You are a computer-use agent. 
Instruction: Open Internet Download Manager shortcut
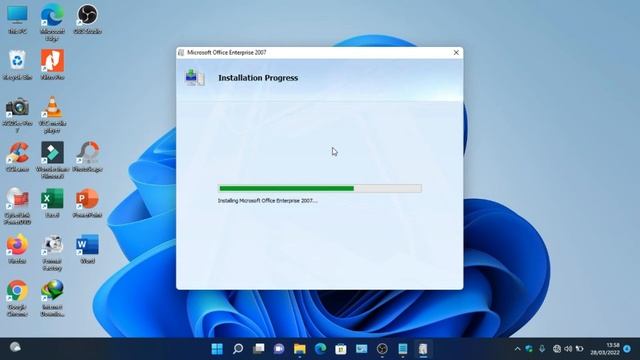[52, 298]
